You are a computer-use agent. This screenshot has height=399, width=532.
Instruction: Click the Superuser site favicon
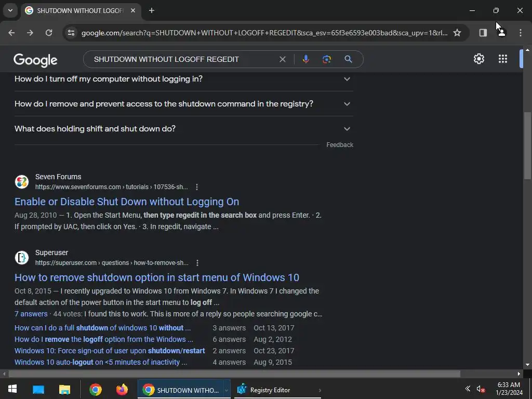click(22, 258)
